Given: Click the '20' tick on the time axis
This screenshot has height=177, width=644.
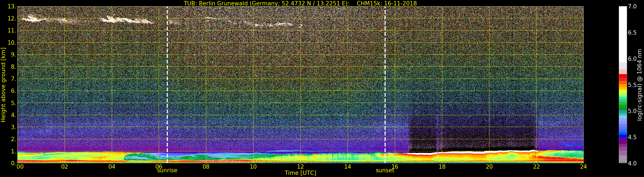Looking at the screenshot, I should (489, 166).
